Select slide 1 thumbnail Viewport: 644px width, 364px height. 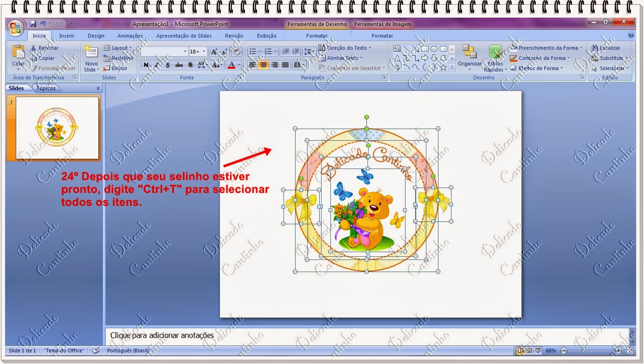tap(58, 128)
